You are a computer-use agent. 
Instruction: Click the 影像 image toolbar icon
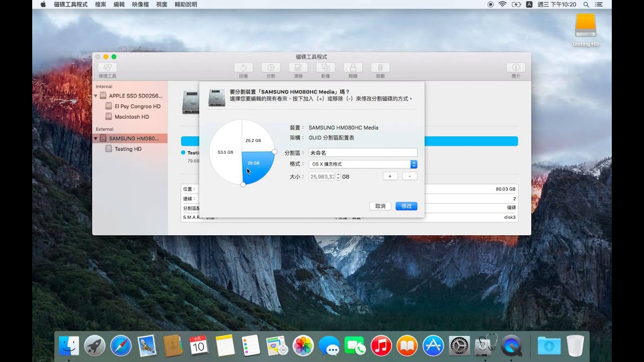pyautogui.click(x=326, y=67)
